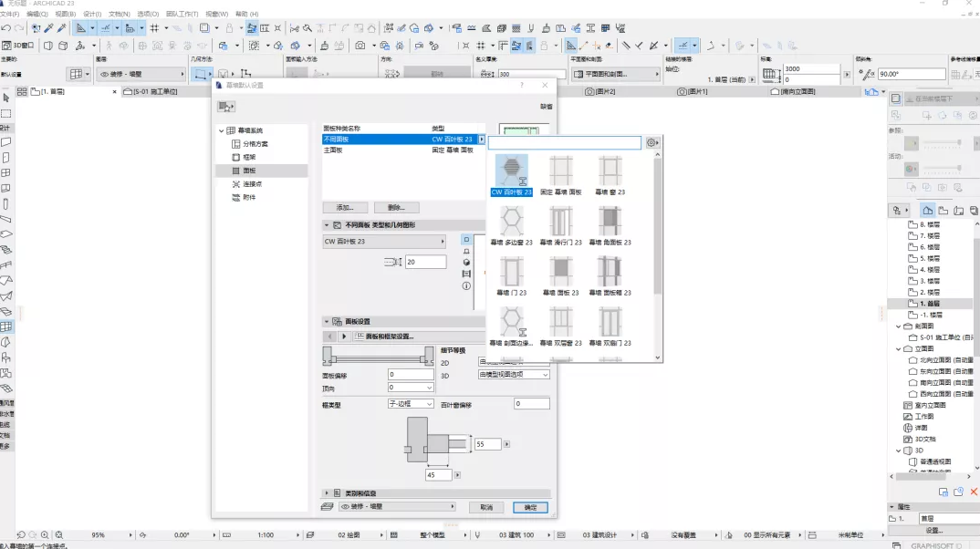
Task: Click the library popup vertical scrollbar
Action: [x=658, y=227]
